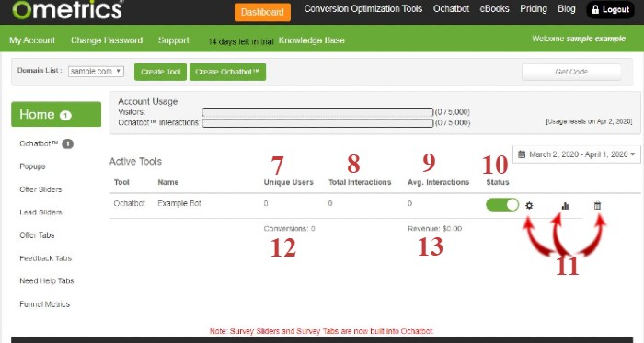Click the Logout button
Image resolution: width=644 pixels, height=343 pixels.
(610, 9)
